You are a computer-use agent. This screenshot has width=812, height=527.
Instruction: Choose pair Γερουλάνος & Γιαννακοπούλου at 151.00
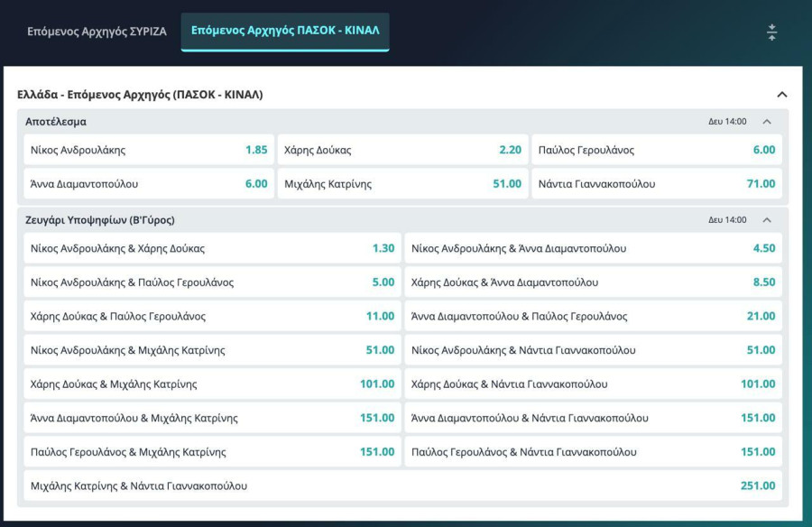tap(593, 452)
